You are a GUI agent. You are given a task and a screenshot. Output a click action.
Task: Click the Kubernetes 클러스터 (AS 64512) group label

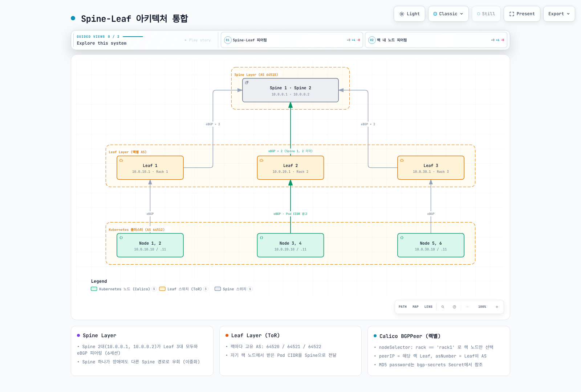tap(137, 230)
